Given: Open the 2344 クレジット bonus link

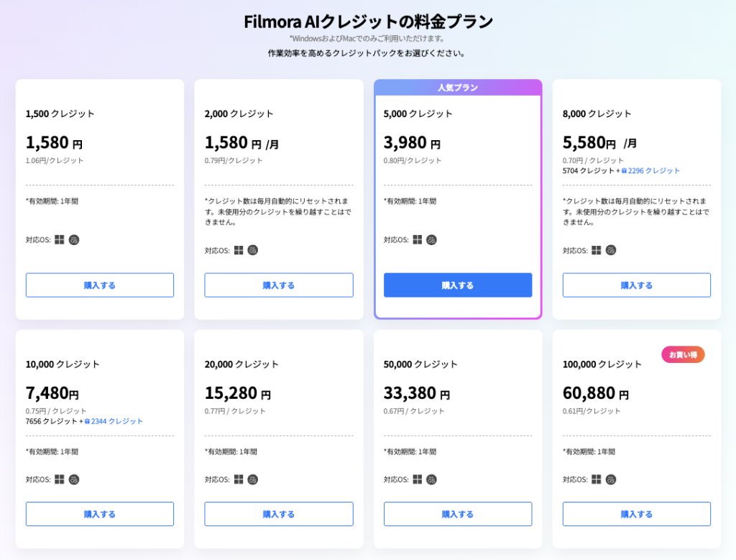Looking at the screenshot, I should 116,421.
